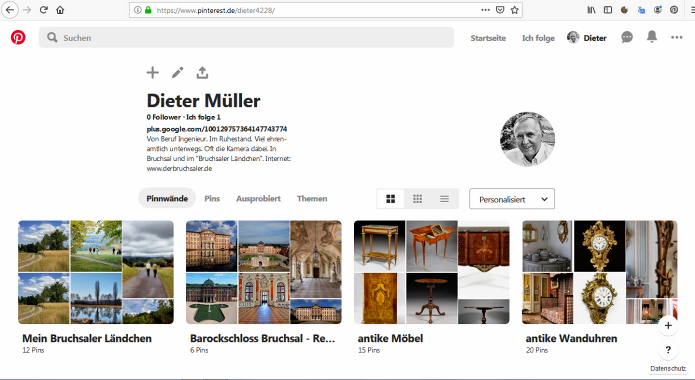
Task: Click the Barockschloss Bruchsal - Re... title
Action: [262, 338]
